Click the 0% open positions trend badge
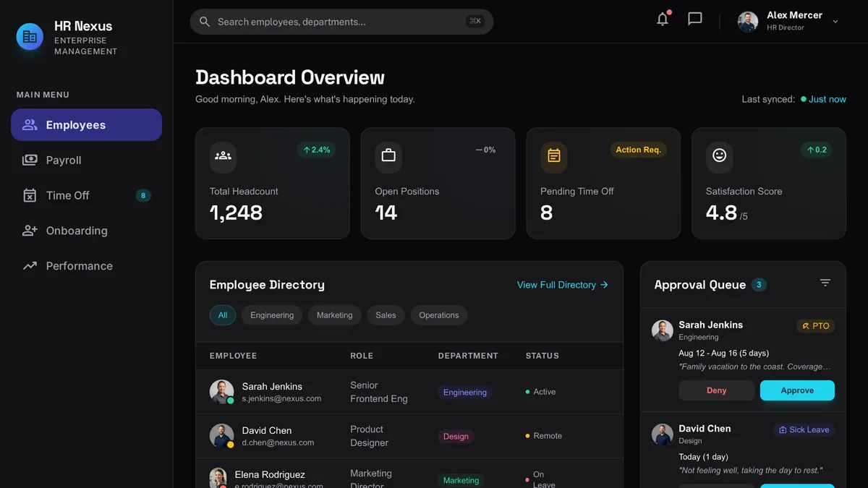This screenshot has width=868, height=488. point(485,150)
